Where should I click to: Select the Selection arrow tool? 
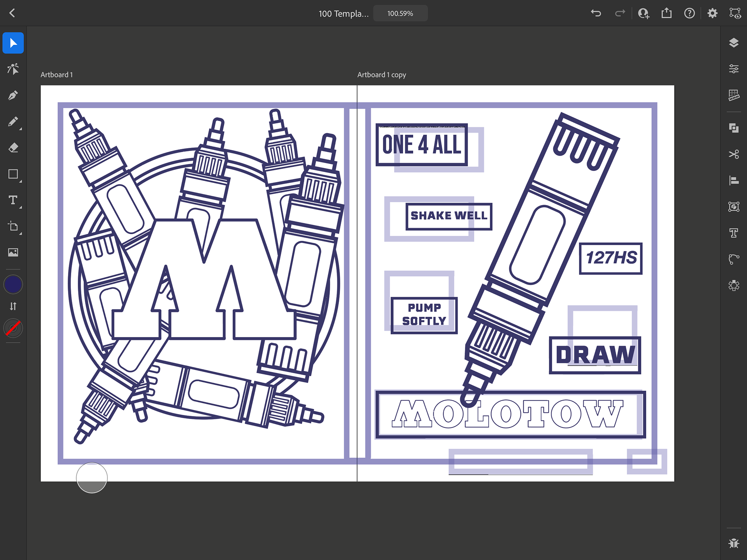(x=13, y=43)
